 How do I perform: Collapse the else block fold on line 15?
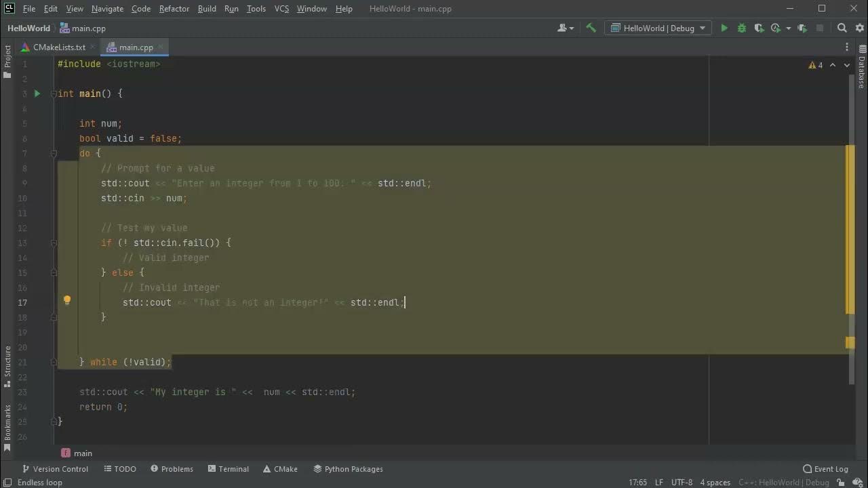[x=54, y=272]
